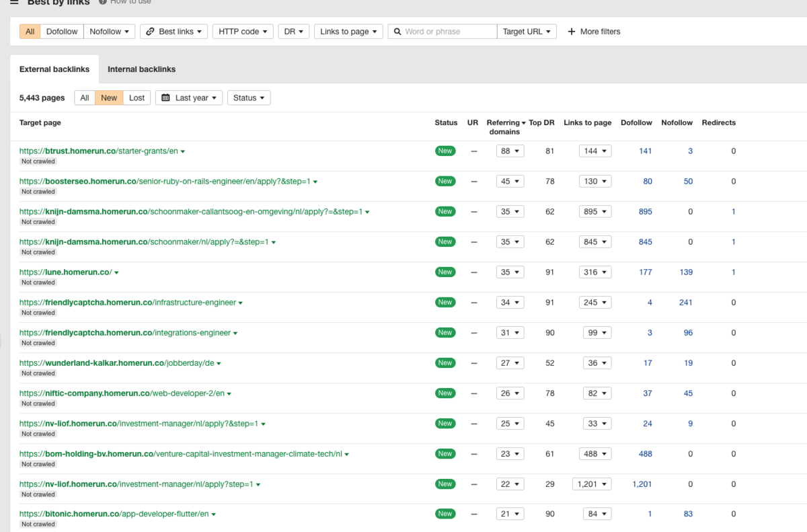Click the magnifier icon in search field
The width and height of the screenshot is (807, 532).
tap(397, 32)
